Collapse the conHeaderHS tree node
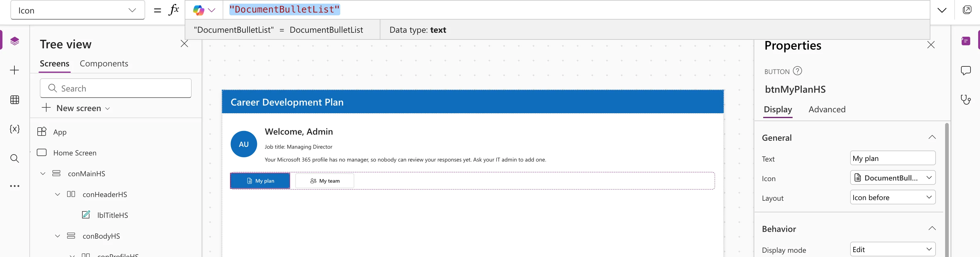Viewport: 980px width, 257px height. [58, 194]
